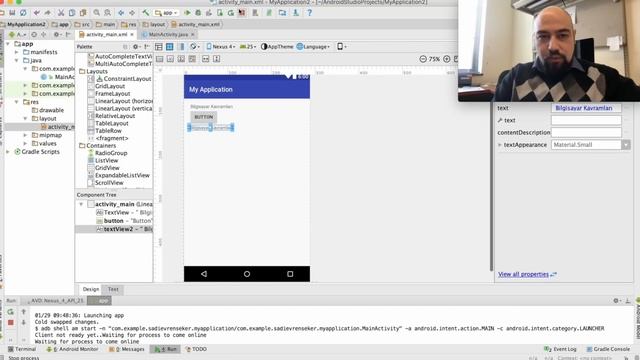Select RelativeLayout in the Palette
The height and width of the screenshot is (360, 640).
pyautogui.click(x=111, y=116)
